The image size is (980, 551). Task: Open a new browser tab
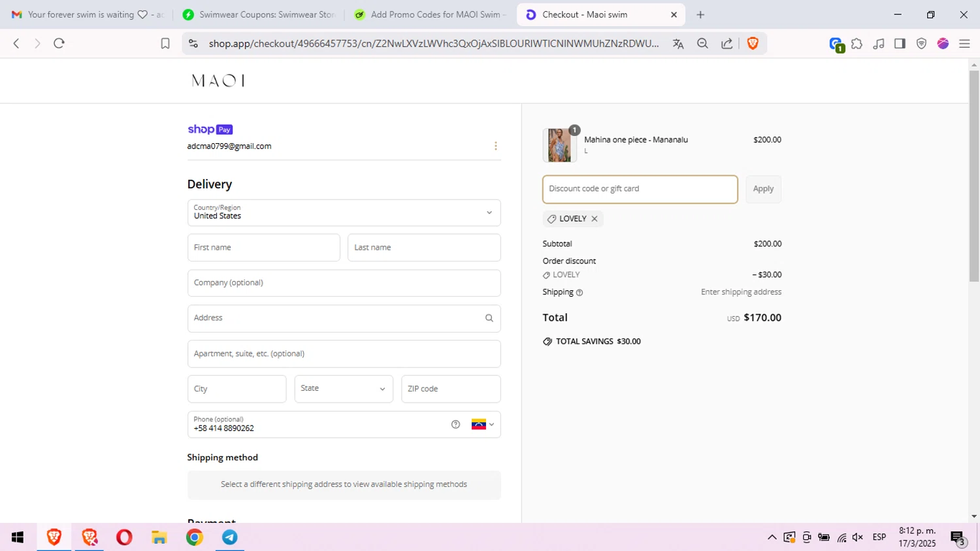(700, 14)
